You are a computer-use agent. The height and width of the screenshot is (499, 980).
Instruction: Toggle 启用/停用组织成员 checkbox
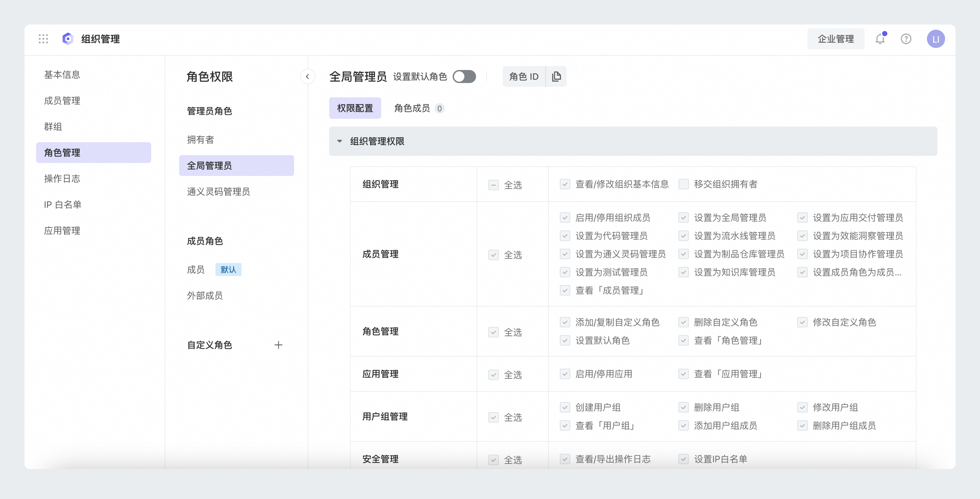click(565, 218)
